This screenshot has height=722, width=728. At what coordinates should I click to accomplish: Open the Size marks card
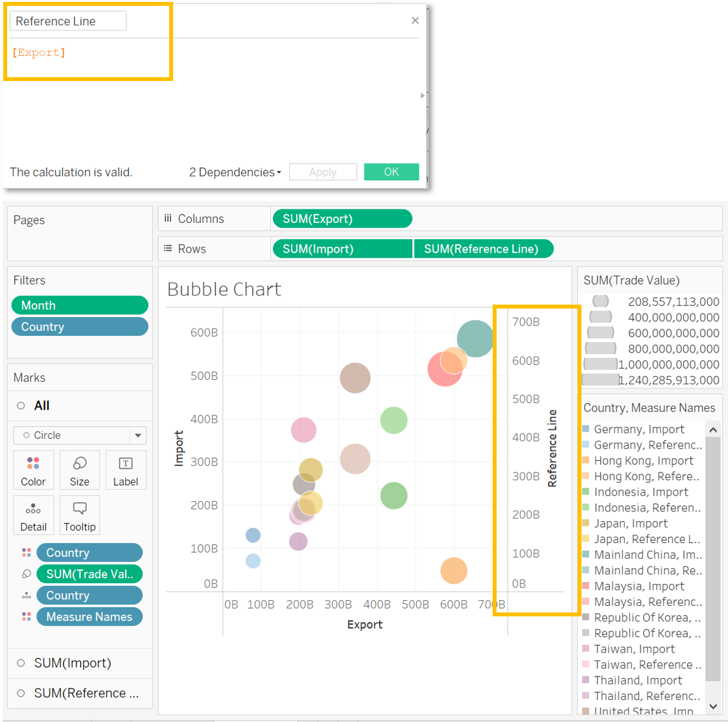point(80,470)
